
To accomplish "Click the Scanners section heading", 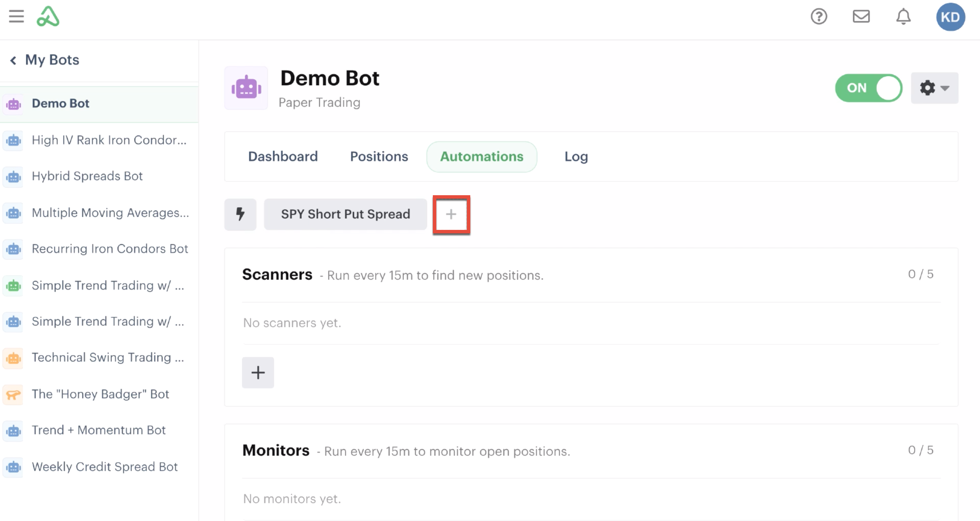I will pos(277,274).
